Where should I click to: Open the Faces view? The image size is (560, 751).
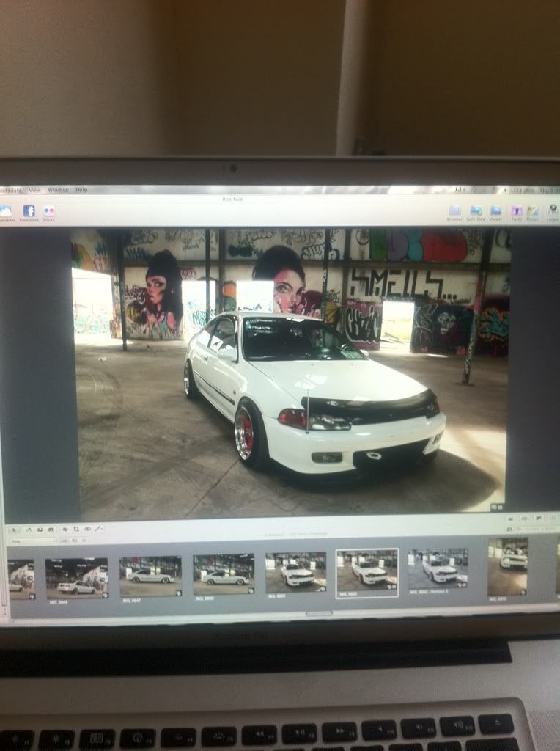[x=517, y=211]
